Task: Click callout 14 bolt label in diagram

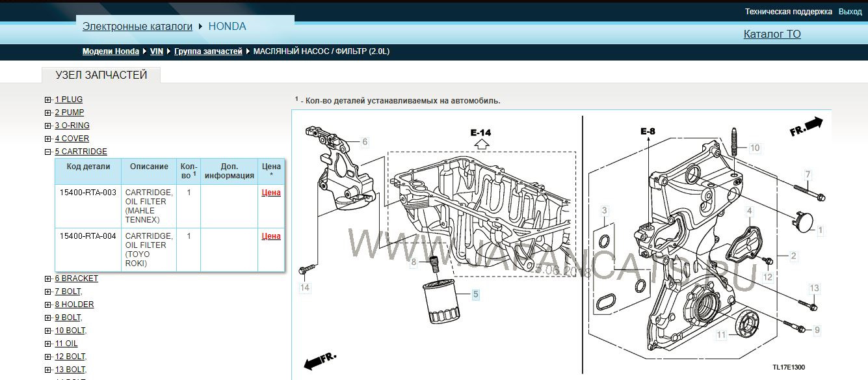Action: pyautogui.click(x=305, y=287)
